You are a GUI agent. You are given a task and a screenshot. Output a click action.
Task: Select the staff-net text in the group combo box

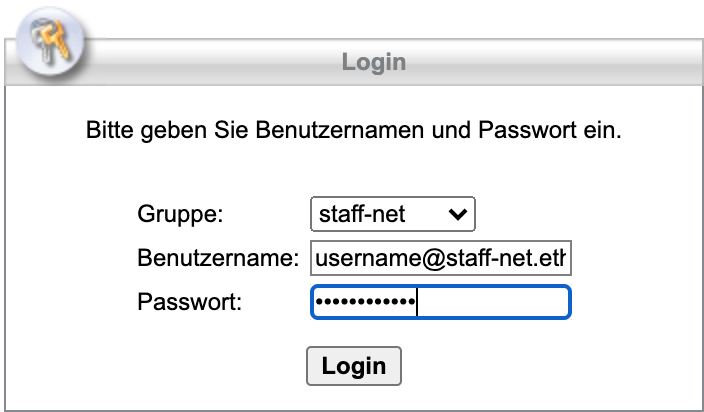point(362,214)
